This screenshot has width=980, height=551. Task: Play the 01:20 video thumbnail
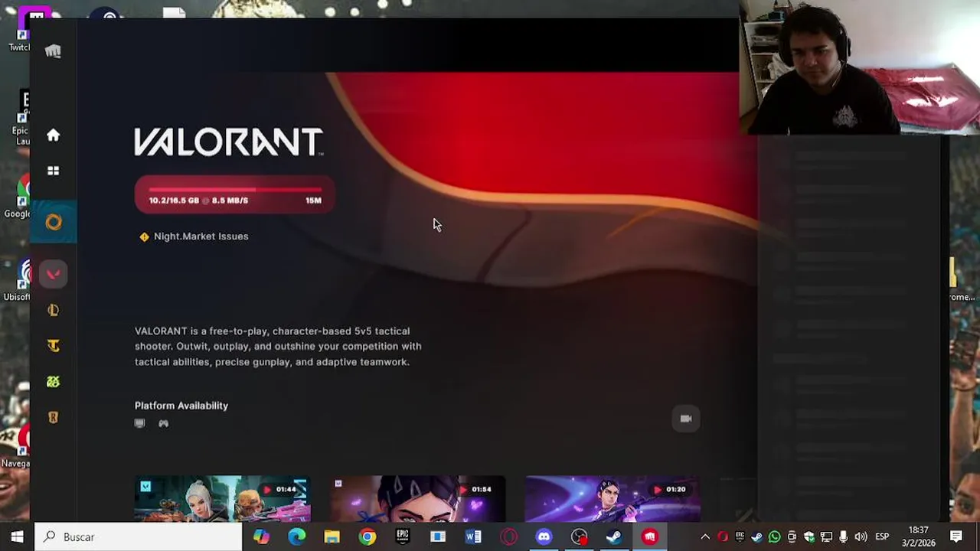[x=612, y=498]
